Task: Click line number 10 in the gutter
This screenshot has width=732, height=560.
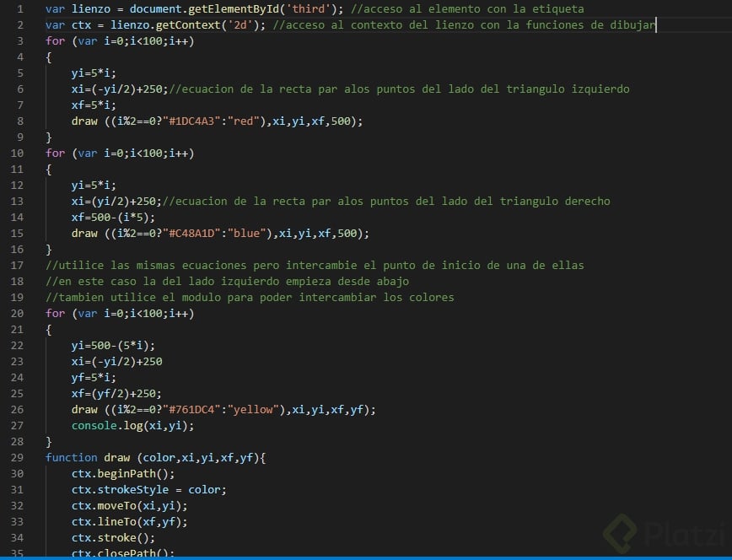Action: click(x=18, y=153)
